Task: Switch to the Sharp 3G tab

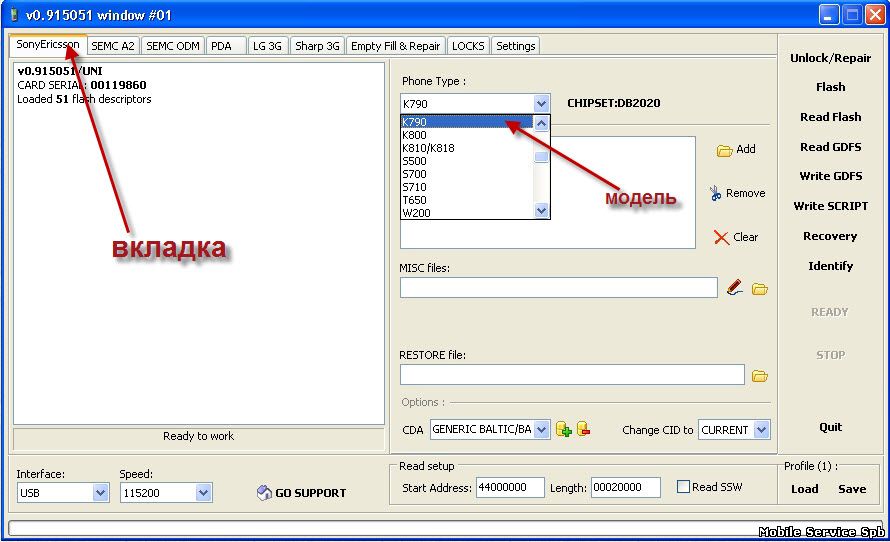Action: [317, 46]
